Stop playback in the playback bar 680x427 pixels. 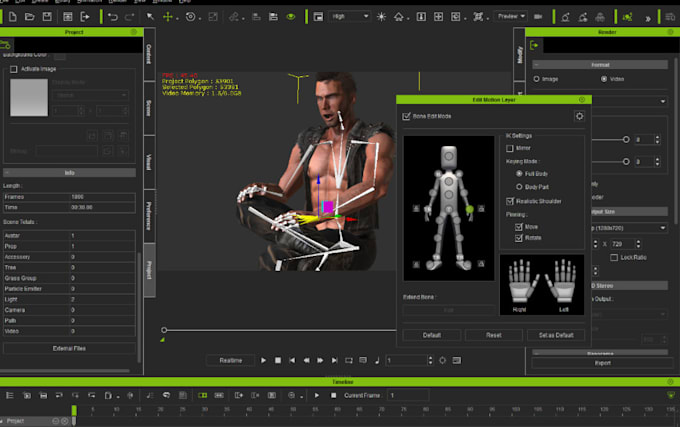pyautogui.click(x=278, y=360)
